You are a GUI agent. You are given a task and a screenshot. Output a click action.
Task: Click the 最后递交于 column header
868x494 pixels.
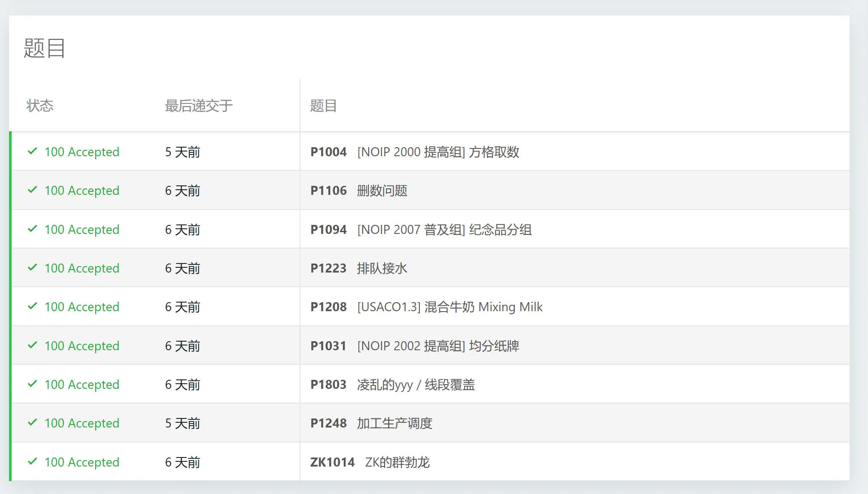199,106
